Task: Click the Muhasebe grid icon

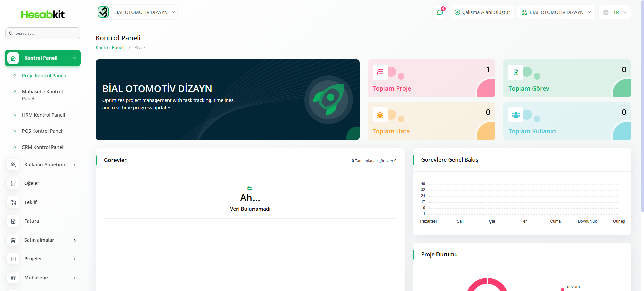Action: point(13,278)
